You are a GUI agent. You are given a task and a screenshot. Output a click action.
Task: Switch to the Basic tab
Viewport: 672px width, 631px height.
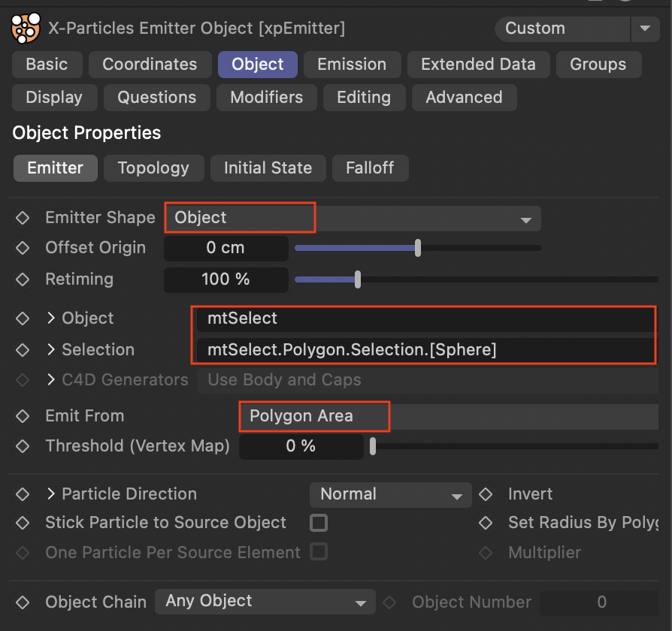47,65
